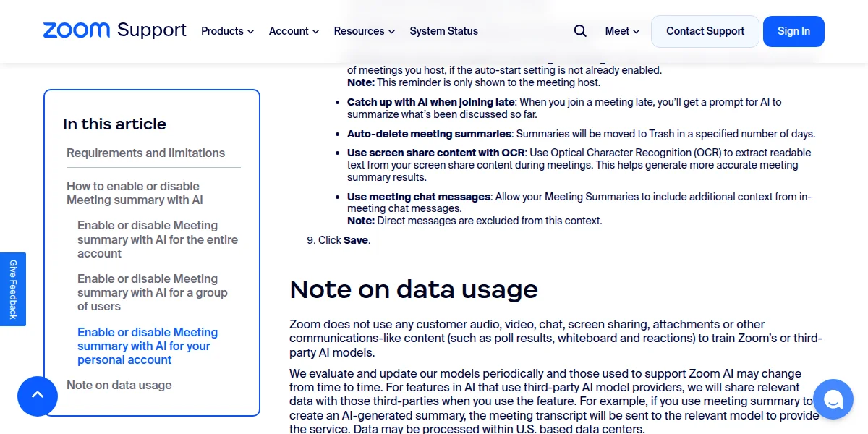Click the Sign In button

(793, 31)
